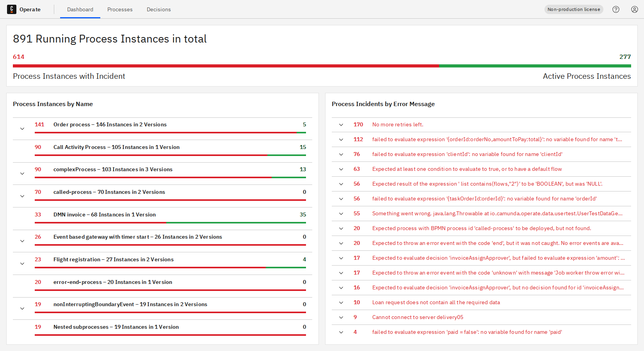Click the Camunda Operate logo icon

(x=12, y=9)
